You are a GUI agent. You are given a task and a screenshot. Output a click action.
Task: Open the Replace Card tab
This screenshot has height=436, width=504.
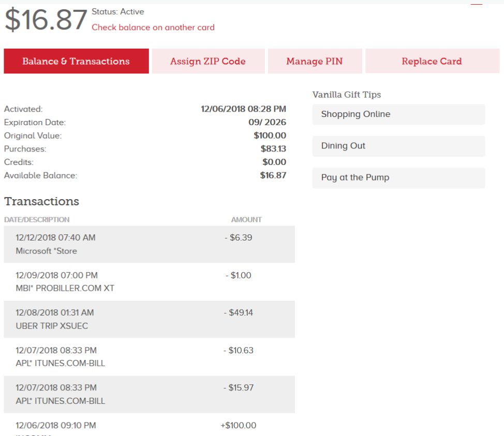pos(432,61)
